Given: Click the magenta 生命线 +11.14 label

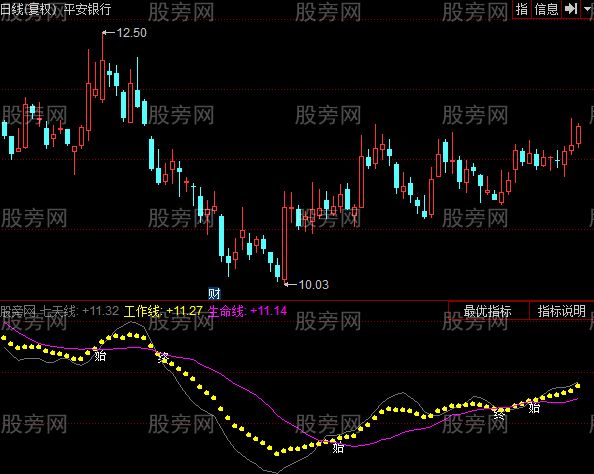Looking at the screenshot, I should [x=247, y=311].
